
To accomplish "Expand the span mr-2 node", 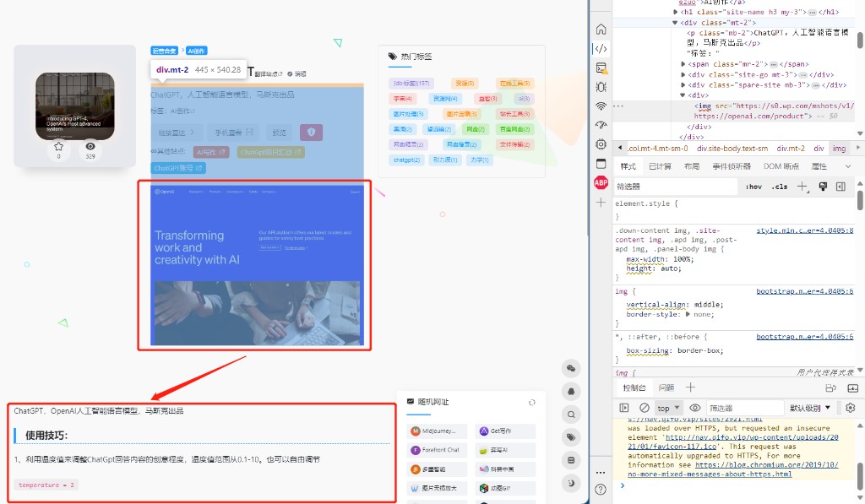I will click(x=683, y=64).
